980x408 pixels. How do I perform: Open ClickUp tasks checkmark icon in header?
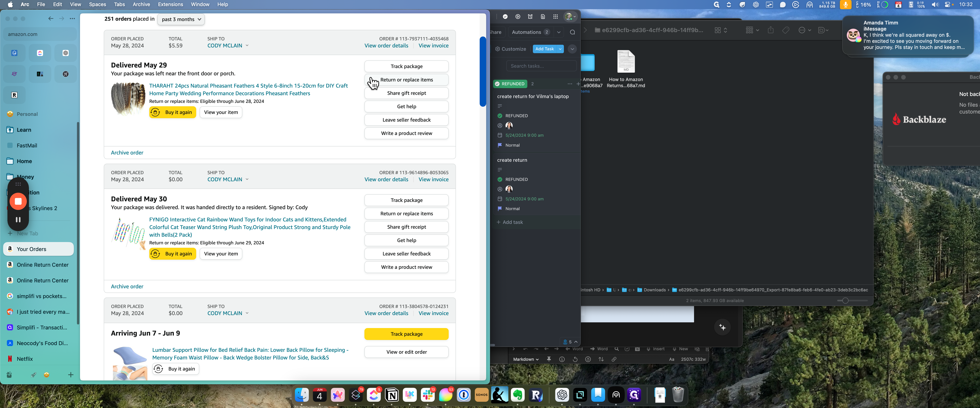[505, 17]
